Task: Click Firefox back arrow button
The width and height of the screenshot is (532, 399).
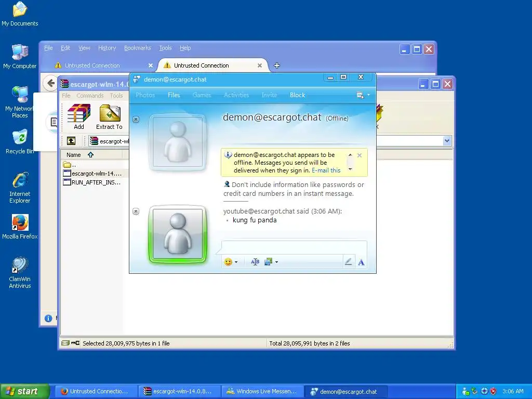Action: click(50, 83)
